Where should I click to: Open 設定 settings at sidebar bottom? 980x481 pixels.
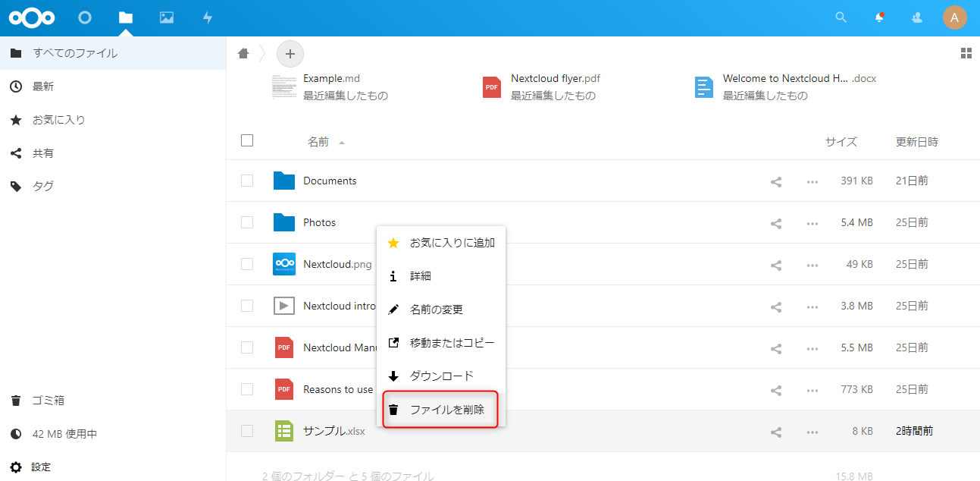tap(113, 467)
